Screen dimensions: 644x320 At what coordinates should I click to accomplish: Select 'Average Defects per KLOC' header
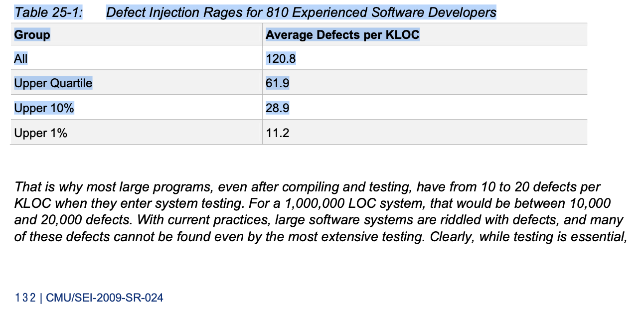(x=342, y=35)
